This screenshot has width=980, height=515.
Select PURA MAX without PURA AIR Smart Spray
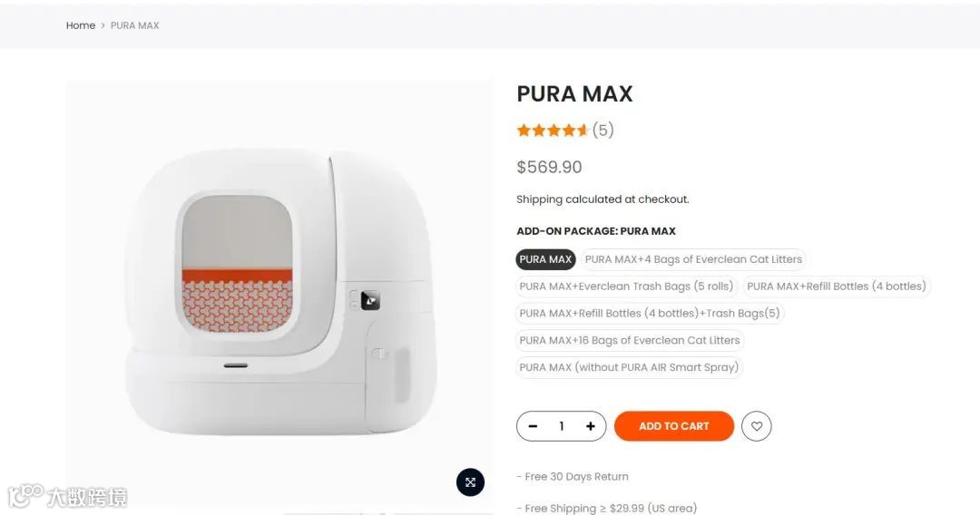click(x=629, y=367)
